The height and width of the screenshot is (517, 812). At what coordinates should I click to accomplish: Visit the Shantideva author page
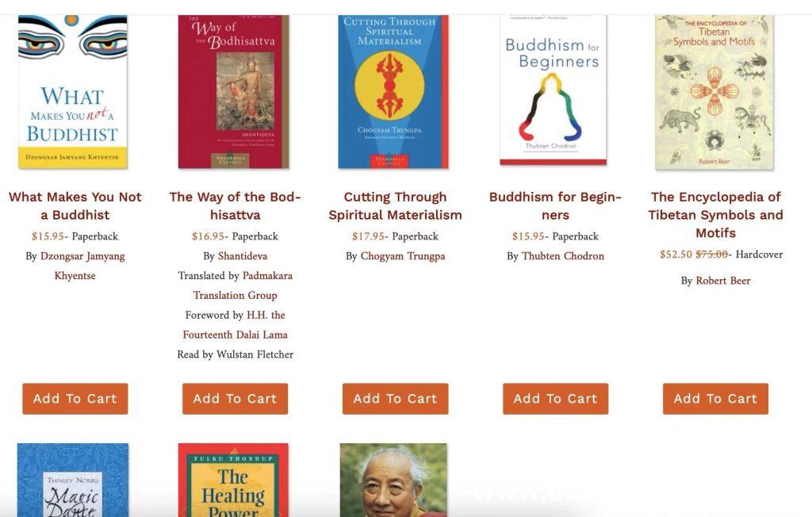pyautogui.click(x=243, y=256)
